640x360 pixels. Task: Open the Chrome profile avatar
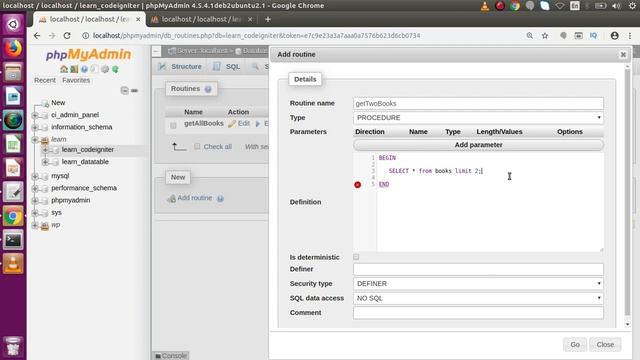(614, 36)
